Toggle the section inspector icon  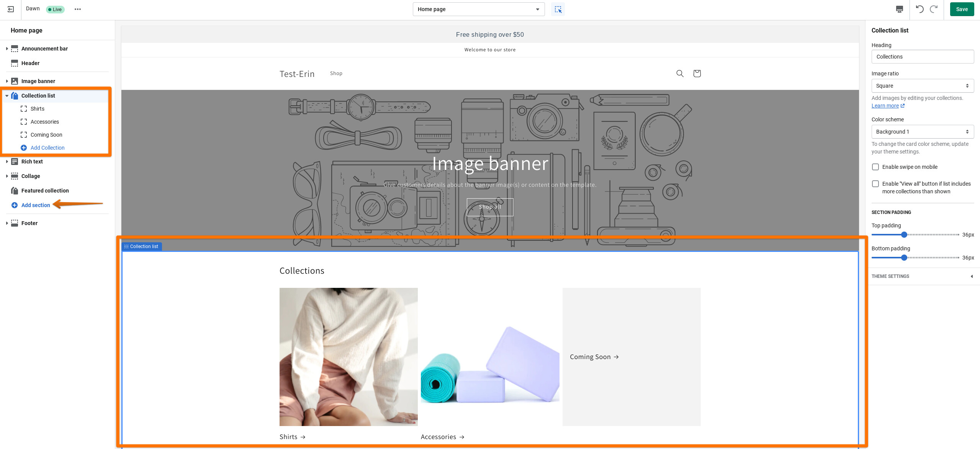point(558,9)
